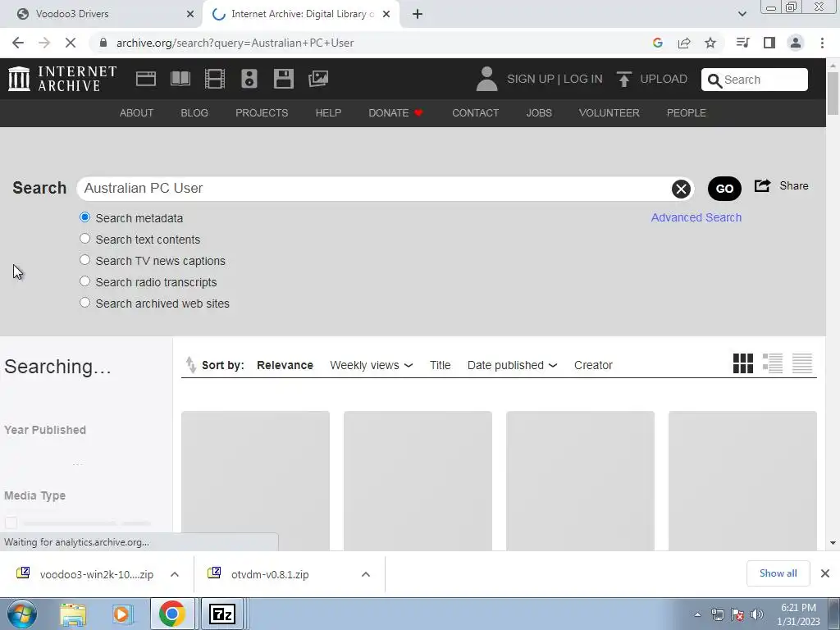Image resolution: width=840 pixels, height=630 pixels.
Task: Open voodoo3-win2k download options arrow
Action: (x=174, y=574)
